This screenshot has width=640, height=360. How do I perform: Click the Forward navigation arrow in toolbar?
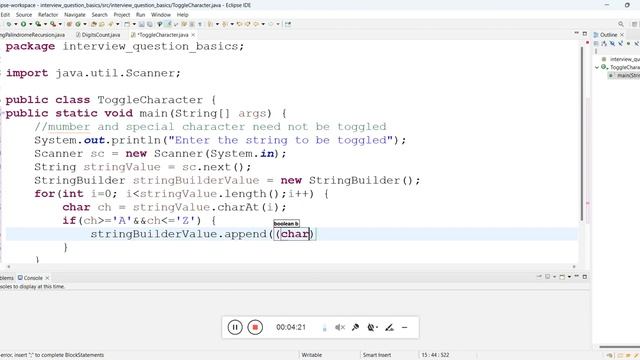click(271, 24)
